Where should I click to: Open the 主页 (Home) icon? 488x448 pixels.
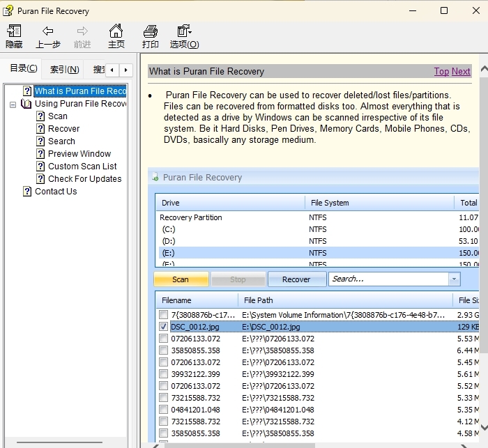coord(116,31)
